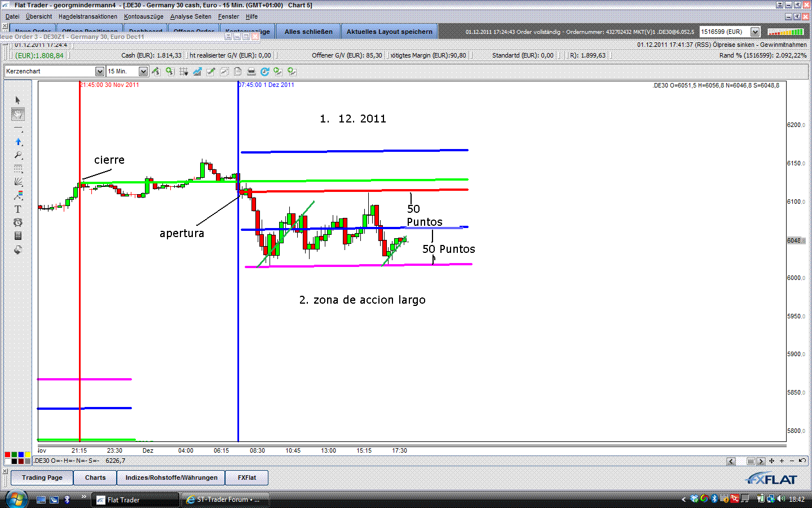Open the Hilfe menu
This screenshot has height=508, width=812.
(x=251, y=16)
